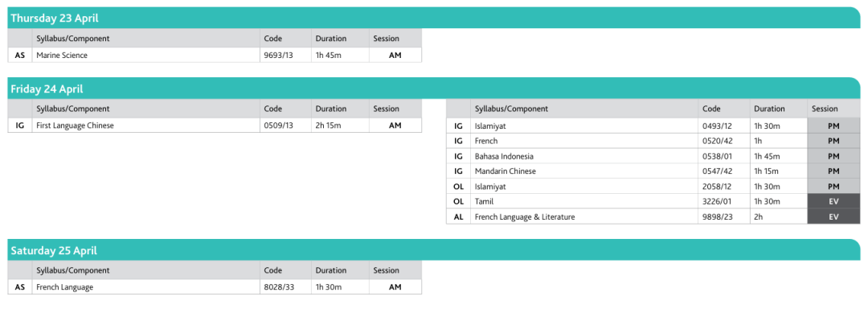Select code '2058/12'
Viewport: 868px width, 313px height.
click(723, 187)
